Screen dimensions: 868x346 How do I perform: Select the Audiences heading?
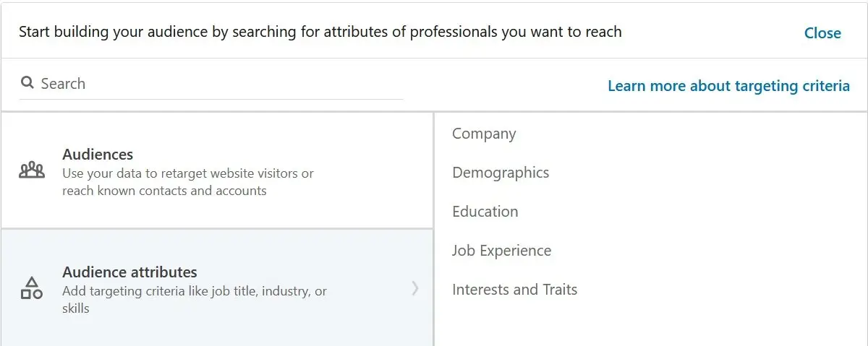point(98,154)
